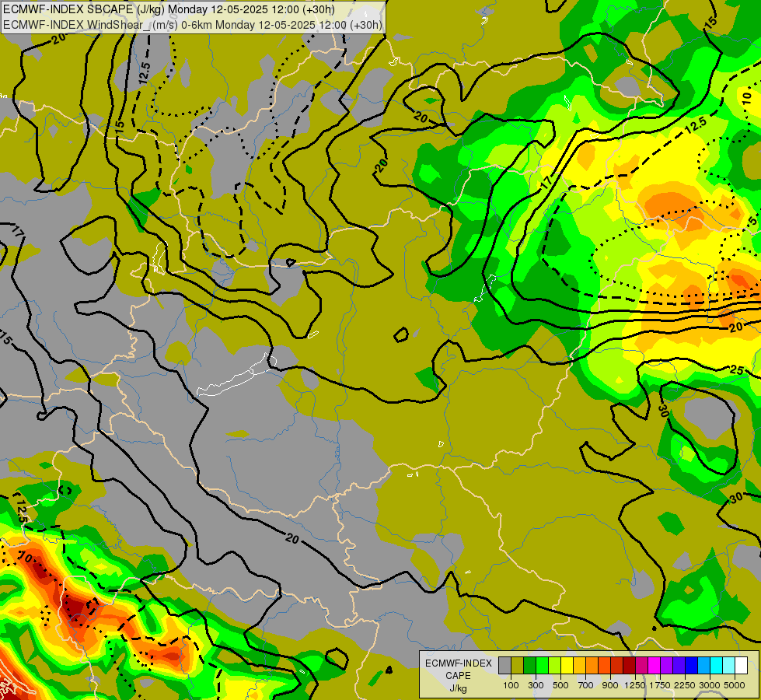Pick the deep blue swatch after 2250
The height and width of the screenshot is (700, 761).
[x=692, y=665]
